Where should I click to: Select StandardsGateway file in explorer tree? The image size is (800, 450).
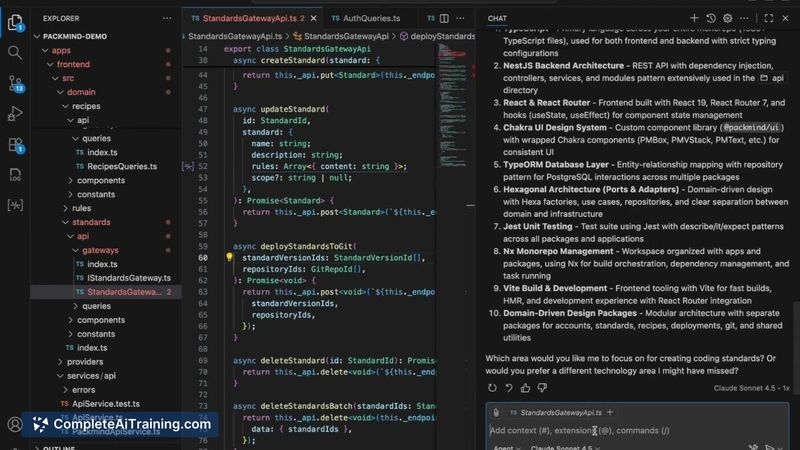pyautogui.click(x=106, y=292)
